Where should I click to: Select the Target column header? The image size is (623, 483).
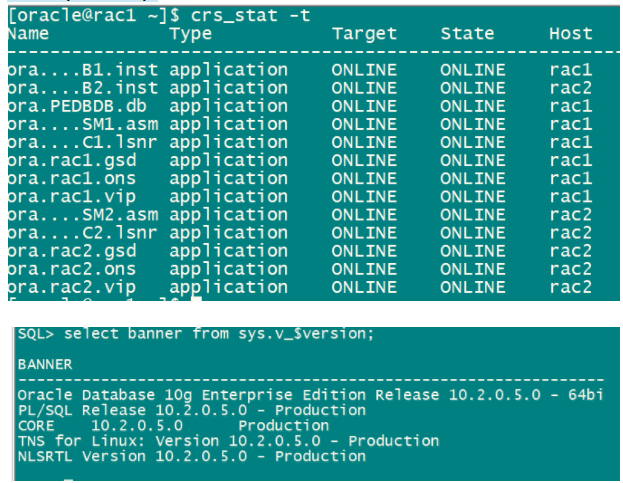(x=364, y=34)
